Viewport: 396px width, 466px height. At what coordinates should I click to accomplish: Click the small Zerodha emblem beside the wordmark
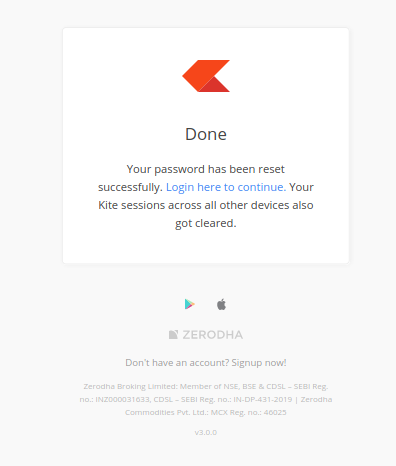pos(173,334)
